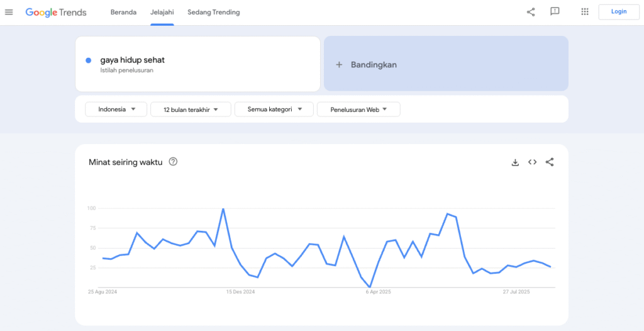Click the send feedback icon
This screenshot has width=644, height=331.
(555, 12)
